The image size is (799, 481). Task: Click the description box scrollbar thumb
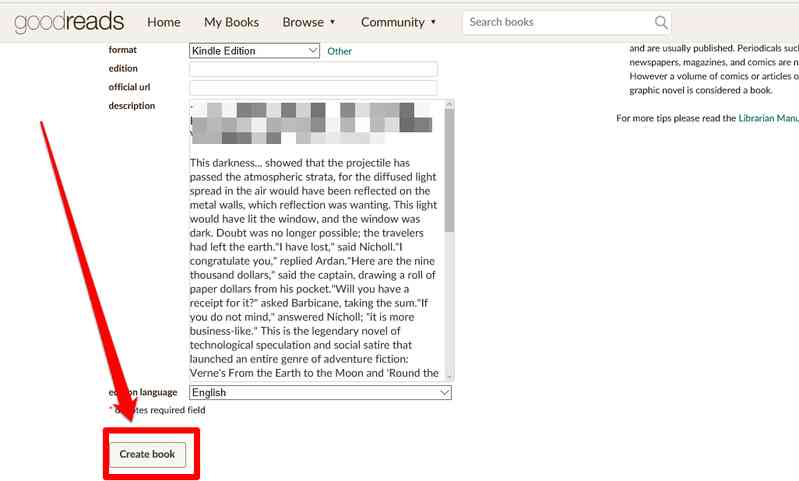click(449, 171)
